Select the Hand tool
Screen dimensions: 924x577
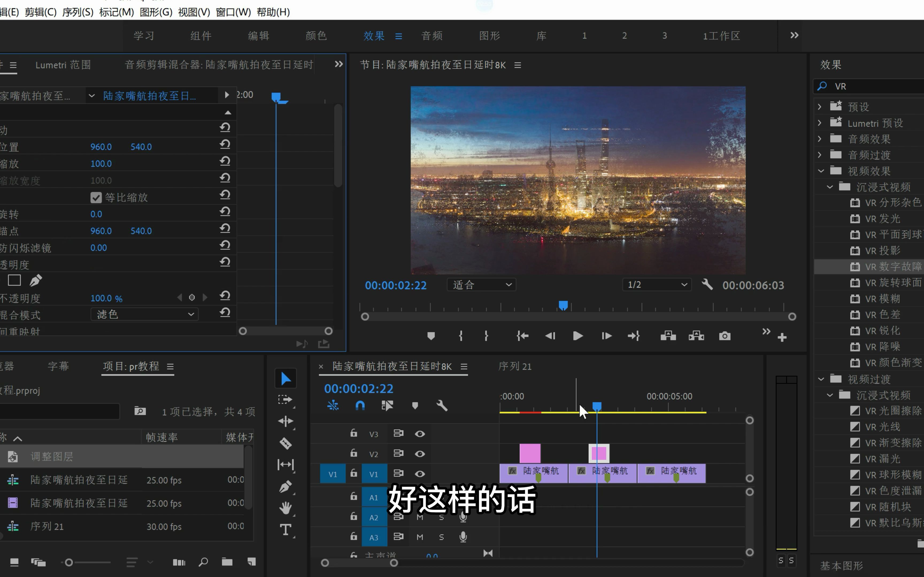pos(286,508)
